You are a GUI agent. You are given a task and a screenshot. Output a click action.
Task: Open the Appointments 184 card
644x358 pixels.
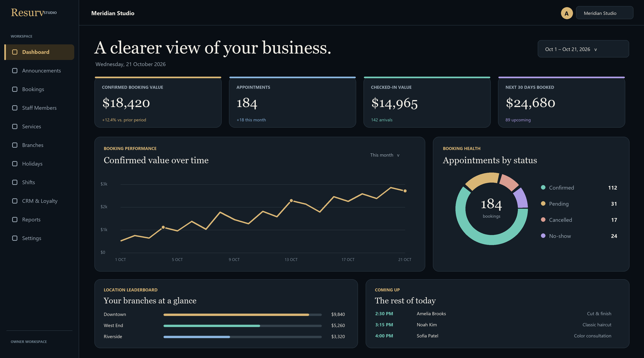pyautogui.click(x=293, y=102)
